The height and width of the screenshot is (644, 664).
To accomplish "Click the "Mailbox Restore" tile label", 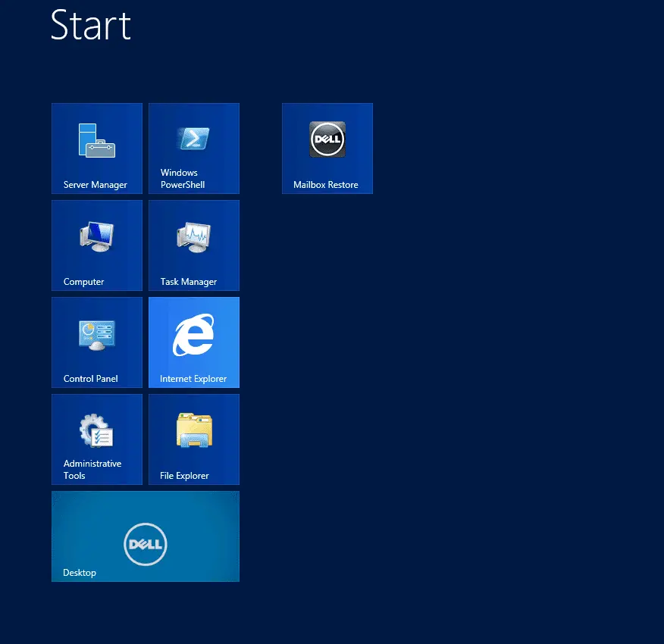I will [x=326, y=185].
